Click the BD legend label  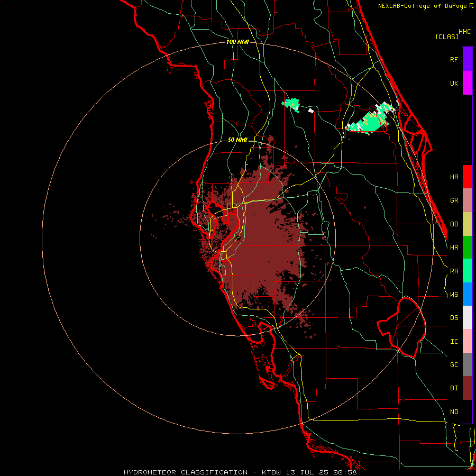pyautogui.click(x=454, y=224)
